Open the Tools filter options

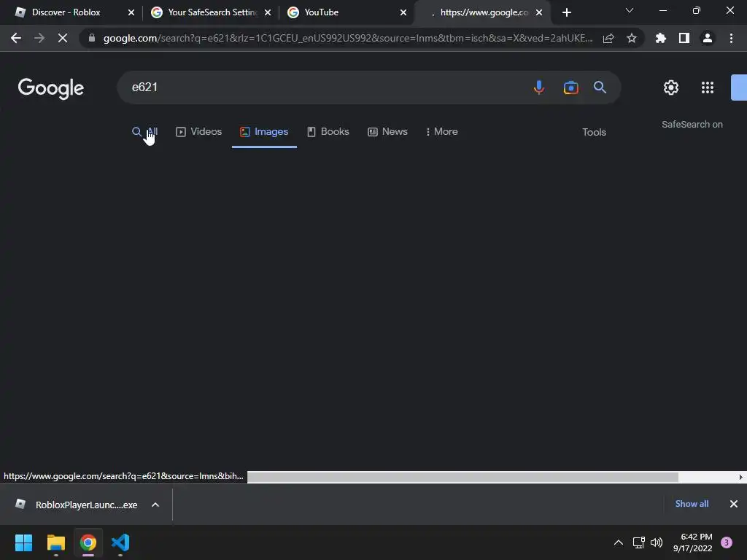tap(594, 133)
